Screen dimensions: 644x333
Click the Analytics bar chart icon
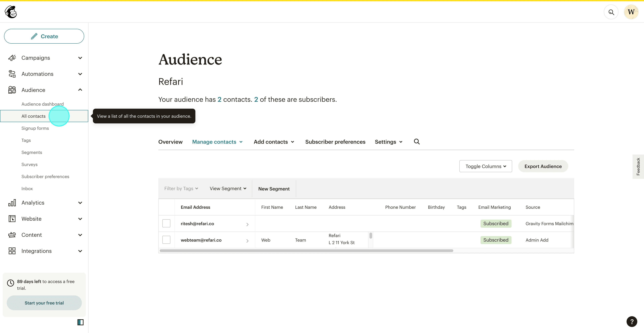click(x=12, y=203)
